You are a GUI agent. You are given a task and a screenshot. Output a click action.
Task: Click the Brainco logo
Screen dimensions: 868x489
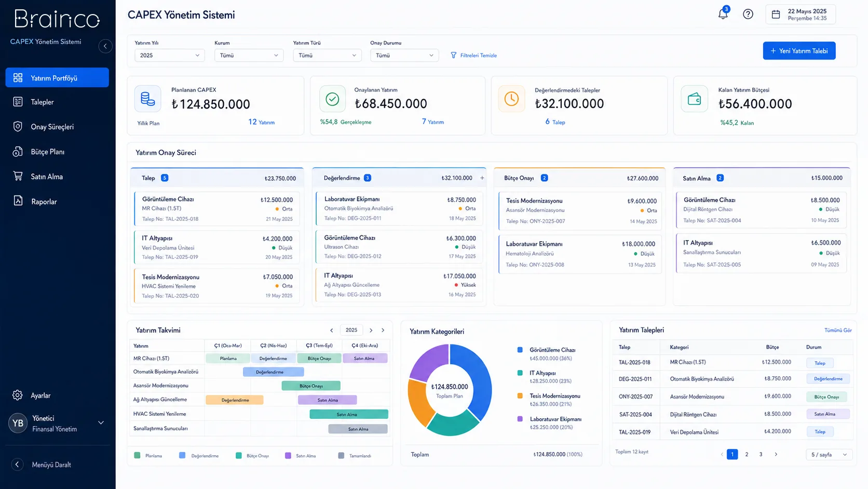[57, 19]
